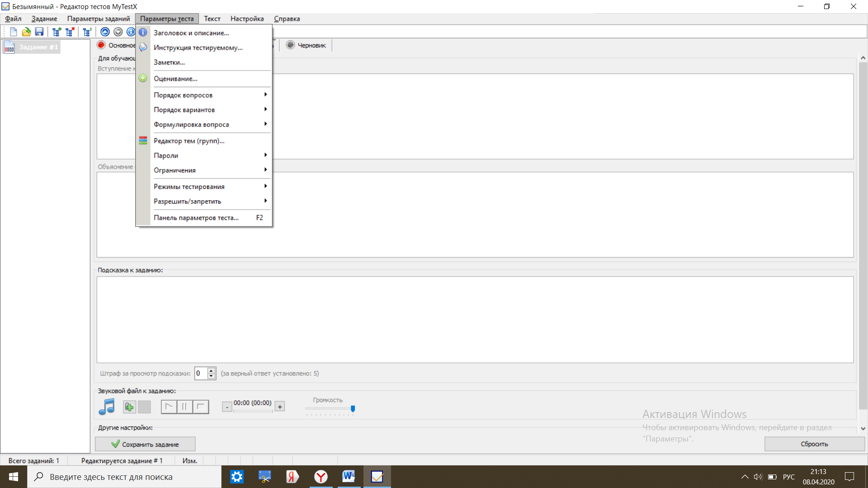Delete task icon with red cross
Screen dimensions: 868x488
(70, 32)
